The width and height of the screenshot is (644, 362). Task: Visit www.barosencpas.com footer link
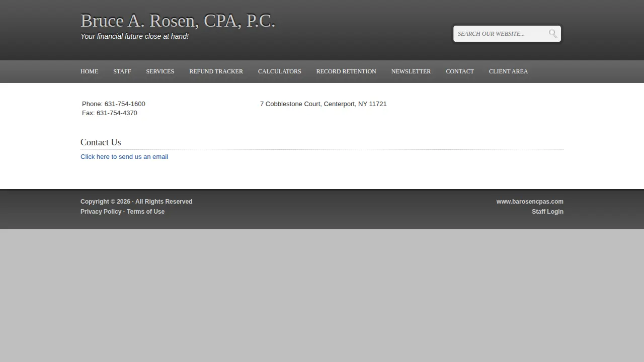[x=530, y=202]
